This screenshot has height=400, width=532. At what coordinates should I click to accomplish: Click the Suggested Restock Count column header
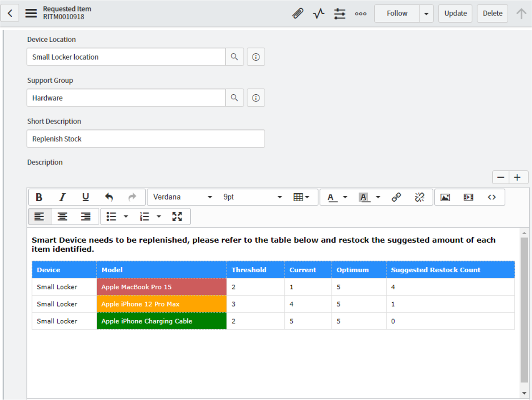pos(450,270)
